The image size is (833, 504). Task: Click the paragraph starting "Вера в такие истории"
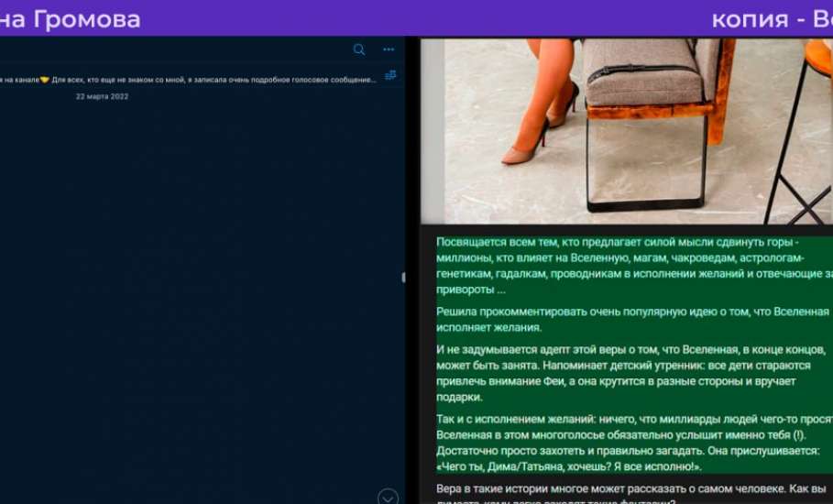631,493
